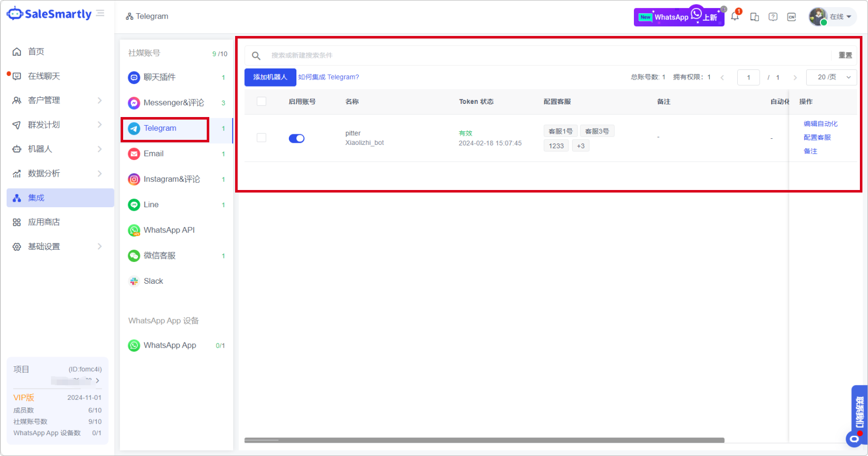Click the help question mark icon
The width and height of the screenshot is (868, 456).
point(773,17)
